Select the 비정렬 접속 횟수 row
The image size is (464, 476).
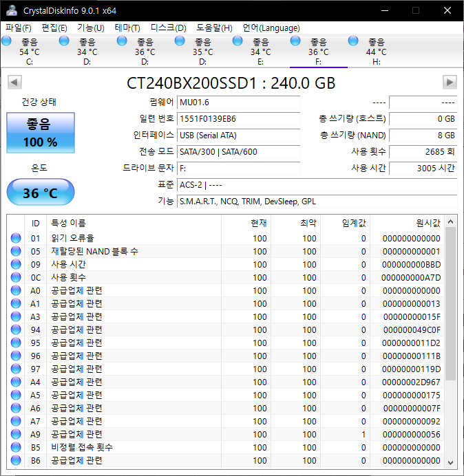point(226,447)
